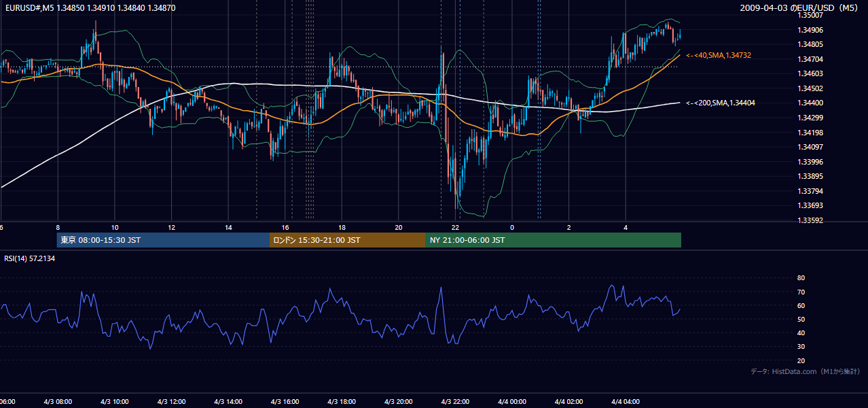
Task: Click the 4/3 18:00 date axis label
Action: point(342,402)
